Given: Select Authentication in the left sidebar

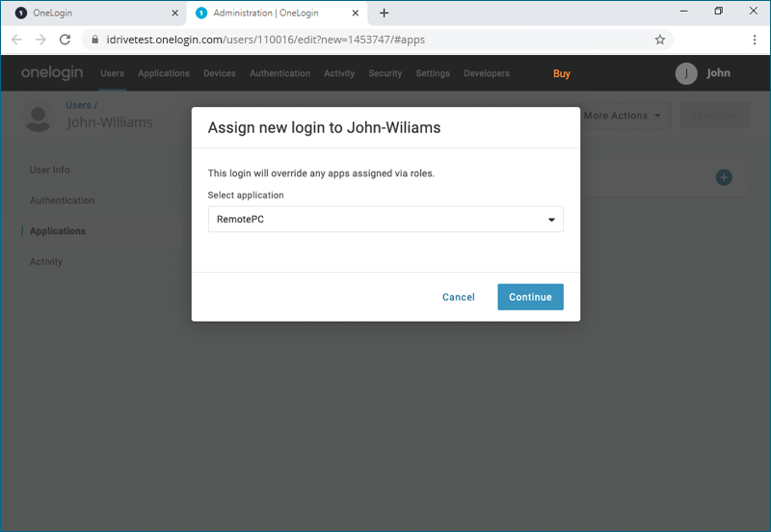Looking at the screenshot, I should (62, 200).
